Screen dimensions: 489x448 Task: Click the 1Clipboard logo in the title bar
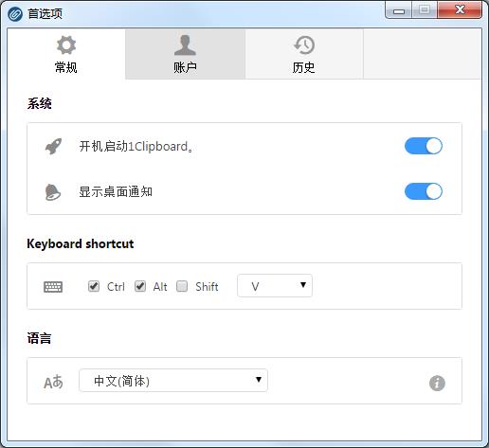(15, 14)
